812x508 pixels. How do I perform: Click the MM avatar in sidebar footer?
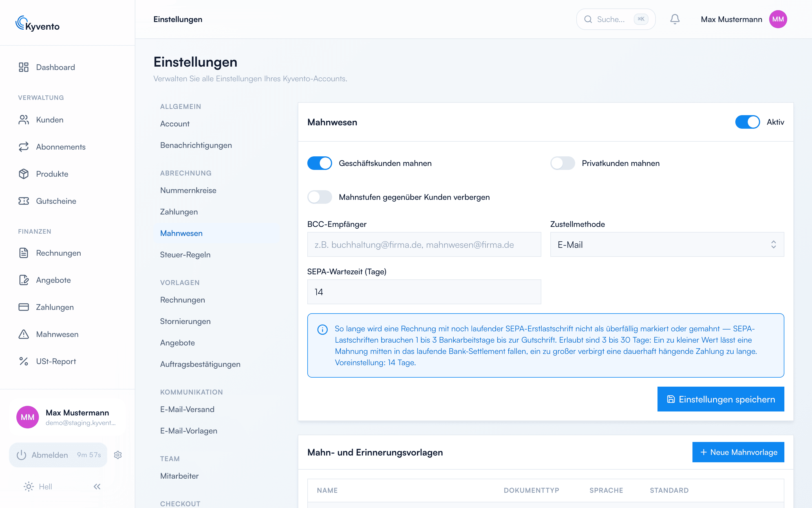tap(28, 417)
